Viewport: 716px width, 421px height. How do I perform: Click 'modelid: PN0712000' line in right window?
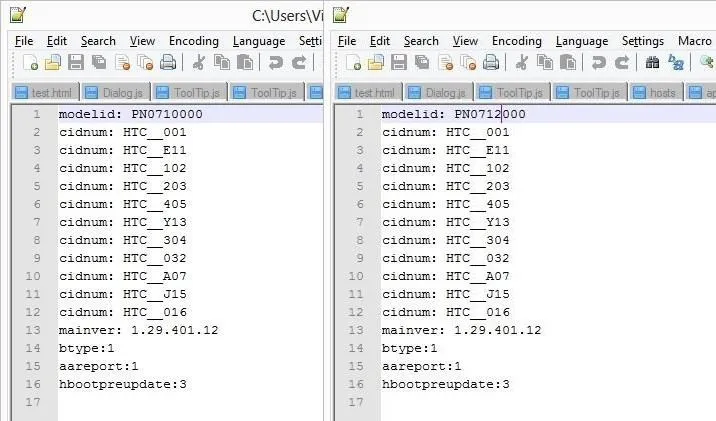coord(453,114)
